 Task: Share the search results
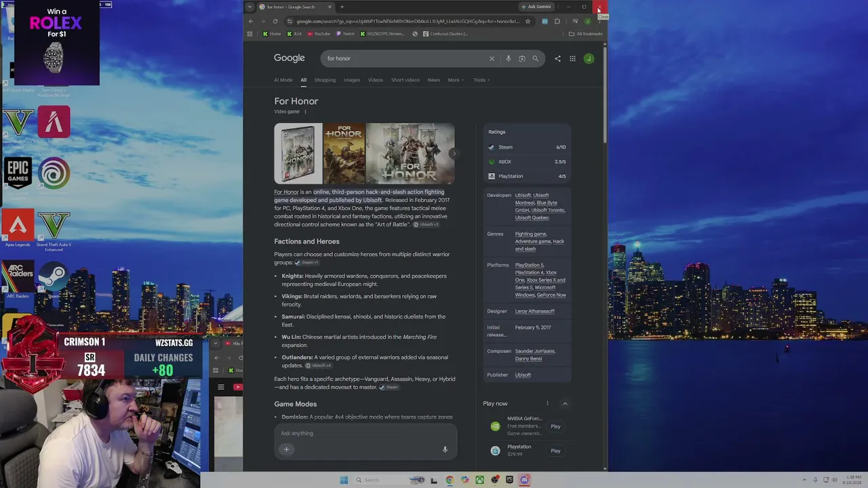[x=557, y=58]
